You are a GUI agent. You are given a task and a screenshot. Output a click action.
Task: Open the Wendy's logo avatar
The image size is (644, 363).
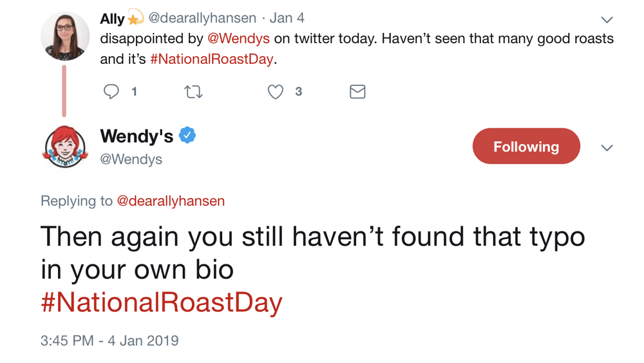64,146
